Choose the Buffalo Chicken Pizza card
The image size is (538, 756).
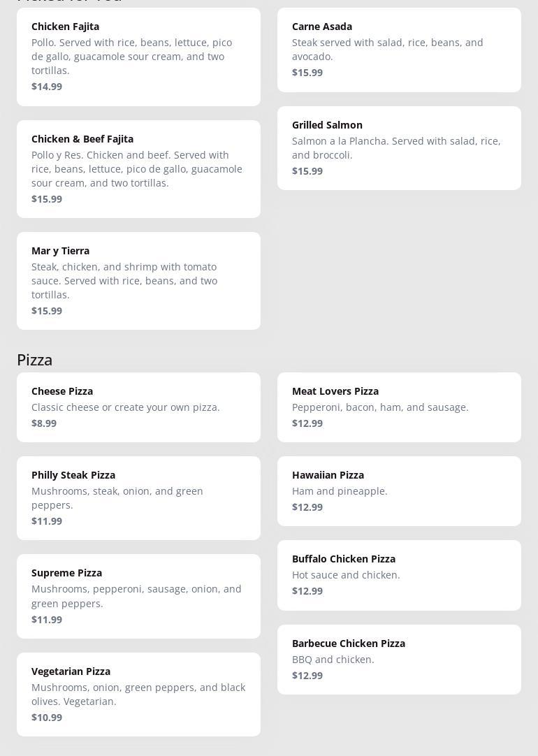(399, 575)
